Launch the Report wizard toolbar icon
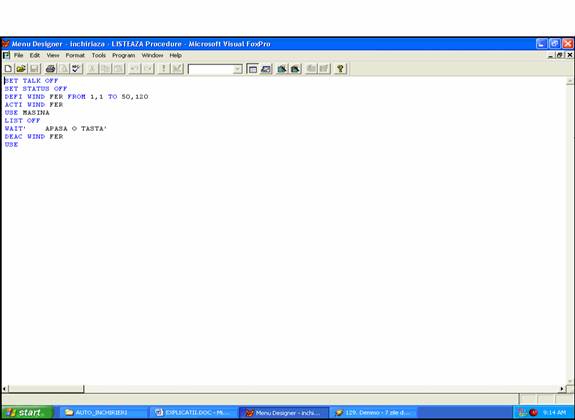Image resolution: width=575 pixels, height=420 pixels. point(295,69)
